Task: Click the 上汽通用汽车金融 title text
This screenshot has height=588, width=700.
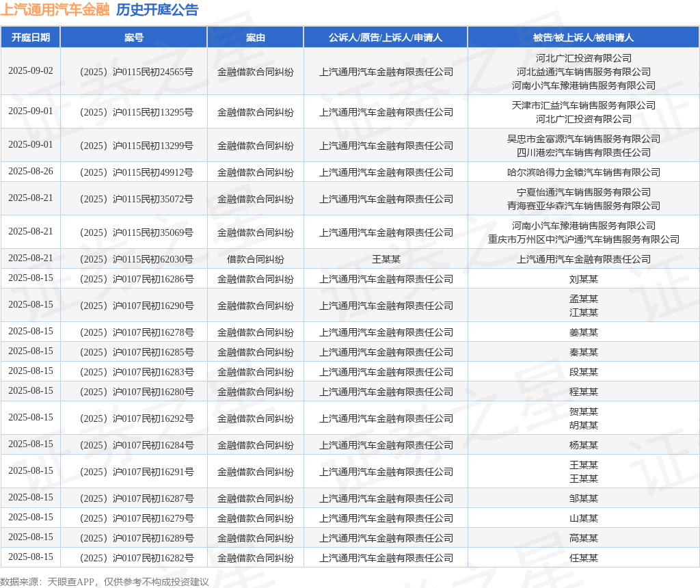Action: 55,10
